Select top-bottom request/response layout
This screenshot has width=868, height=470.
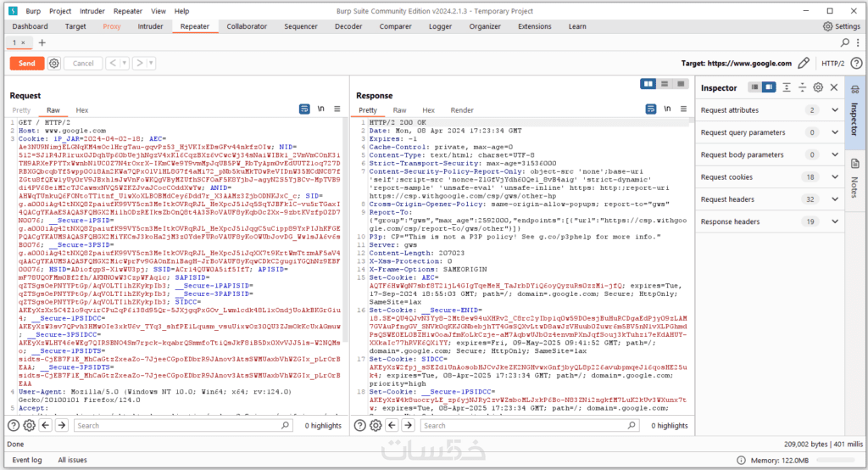(x=665, y=84)
